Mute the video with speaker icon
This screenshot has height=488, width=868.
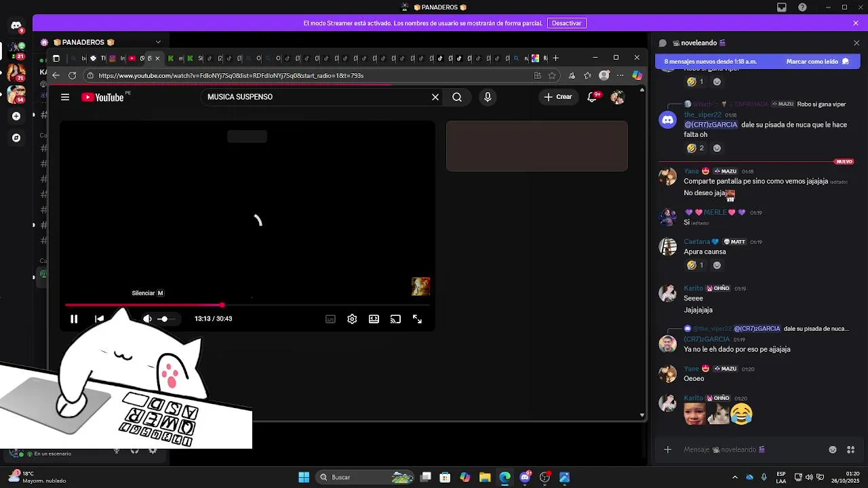tap(147, 319)
